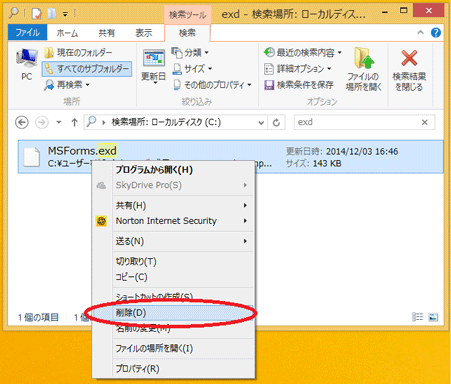This screenshot has width=451, height=384.
Task: Select the Search (検索) ribbon tab
Action: tap(187, 33)
